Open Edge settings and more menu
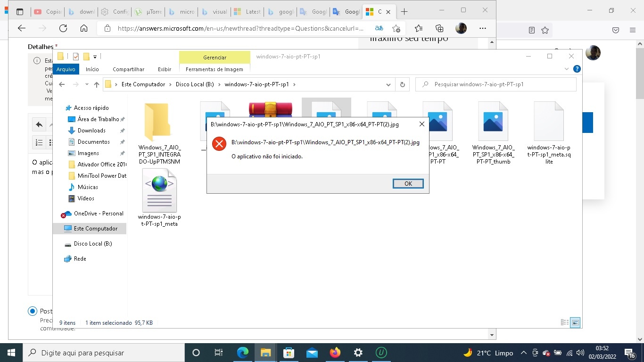Viewport: 644px width, 362px height. (x=482, y=28)
